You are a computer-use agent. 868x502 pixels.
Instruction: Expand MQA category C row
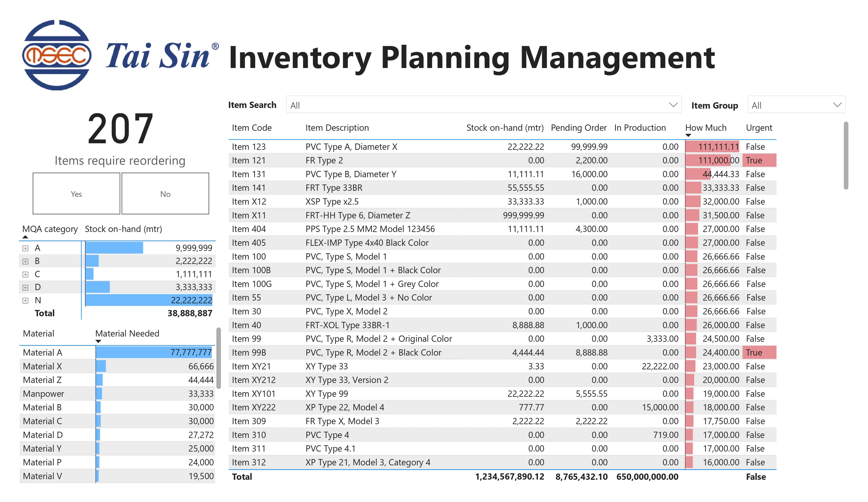point(25,274)
